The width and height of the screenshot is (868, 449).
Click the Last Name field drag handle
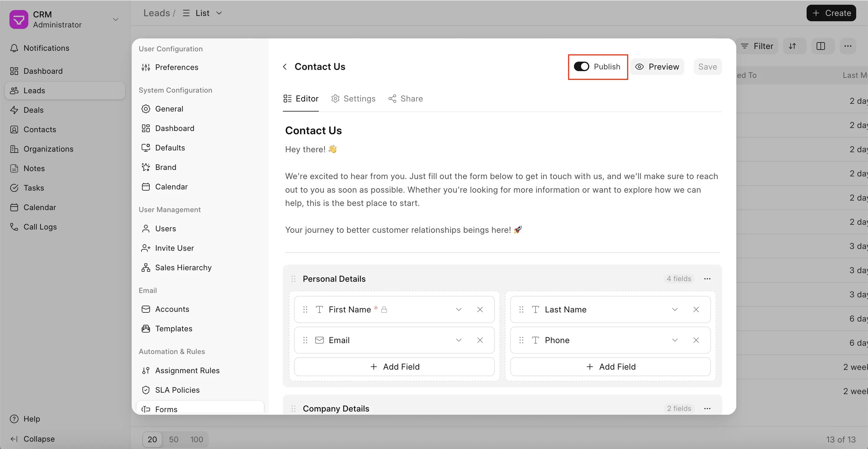pos(521,309)
